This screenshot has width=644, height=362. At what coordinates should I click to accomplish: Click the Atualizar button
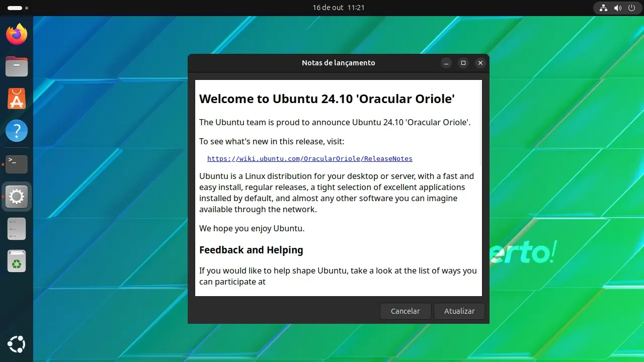click(459, 311)
